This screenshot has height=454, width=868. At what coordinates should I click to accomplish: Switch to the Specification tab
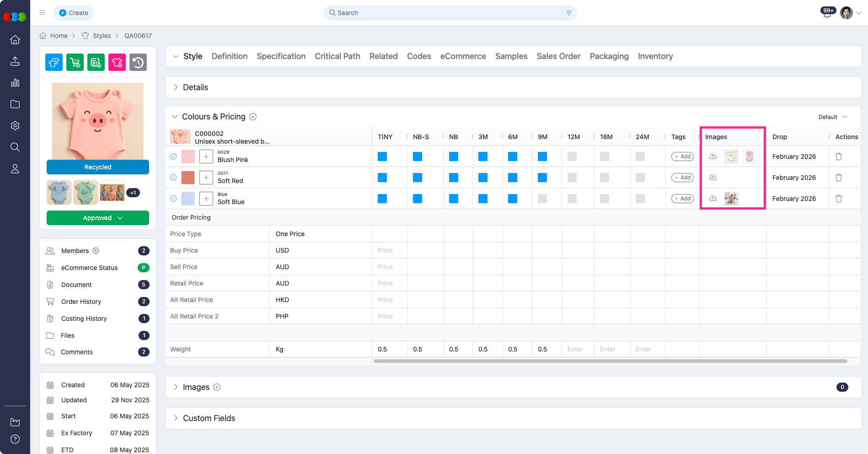[x=281, y=56]
